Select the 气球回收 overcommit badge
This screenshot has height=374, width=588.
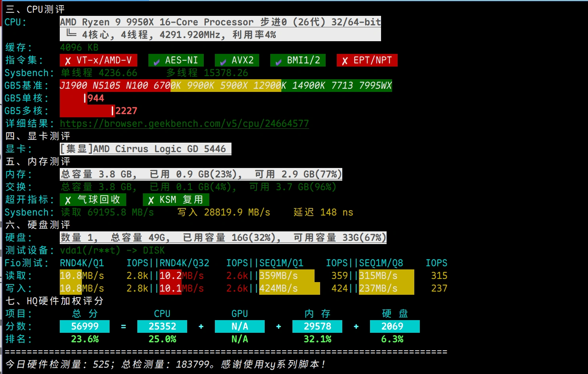[93, 200]
